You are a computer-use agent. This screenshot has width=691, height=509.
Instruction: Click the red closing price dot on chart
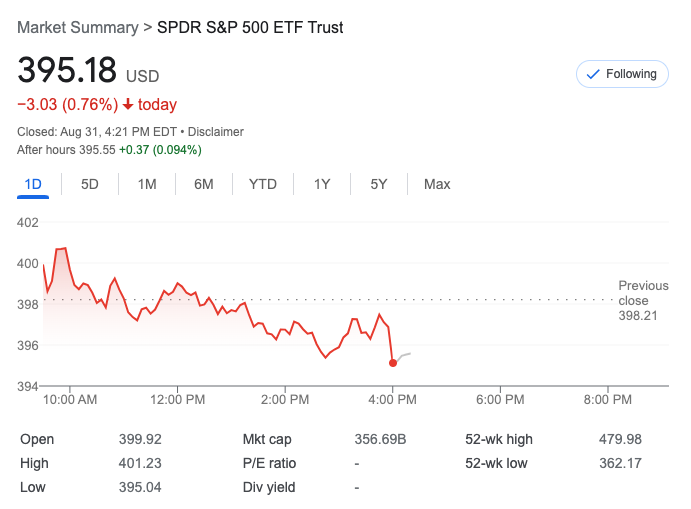(393, 363)
